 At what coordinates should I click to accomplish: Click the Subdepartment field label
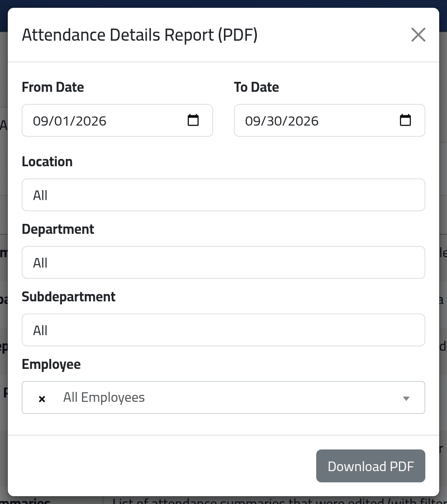[68, 297]
